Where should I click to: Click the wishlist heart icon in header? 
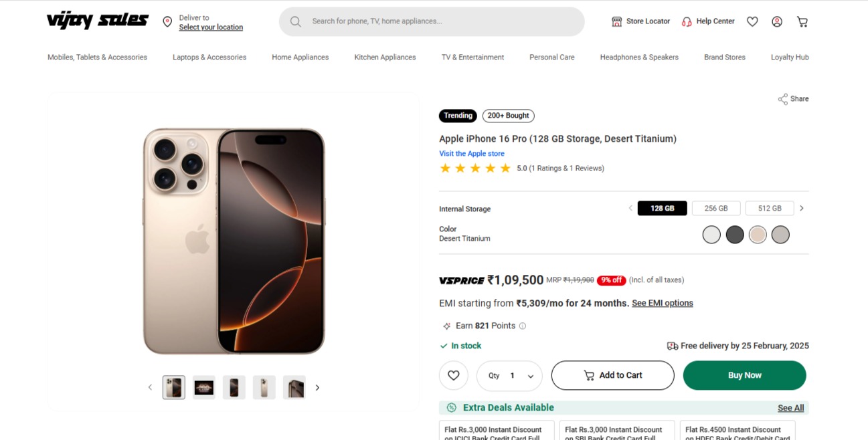click(752, 21)
